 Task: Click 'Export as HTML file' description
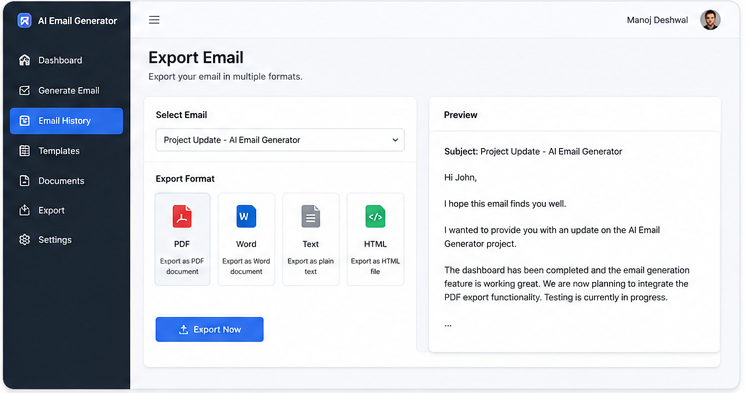pos(375,266)
